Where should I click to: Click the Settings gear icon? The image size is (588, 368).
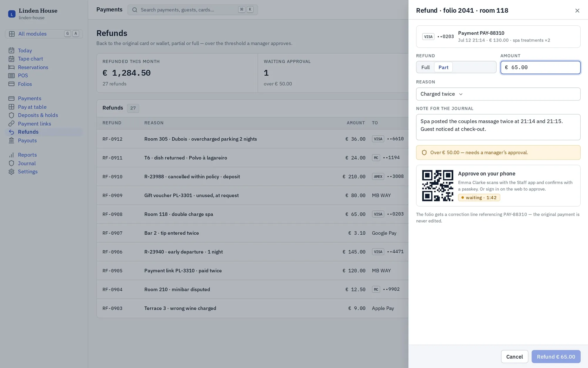11,172
